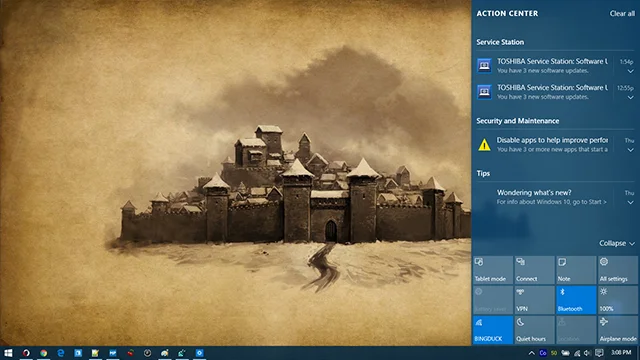Turn off the Bluetooth tile
Screen dimensions: 640x360
pos(576,300)
